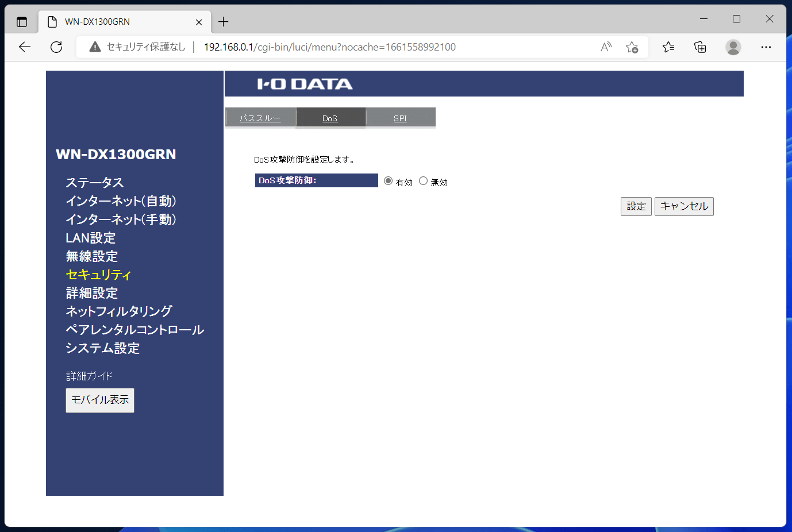
Task: Click the page icon on WN-DX1300GRN tab
Action: click(52, 22)
